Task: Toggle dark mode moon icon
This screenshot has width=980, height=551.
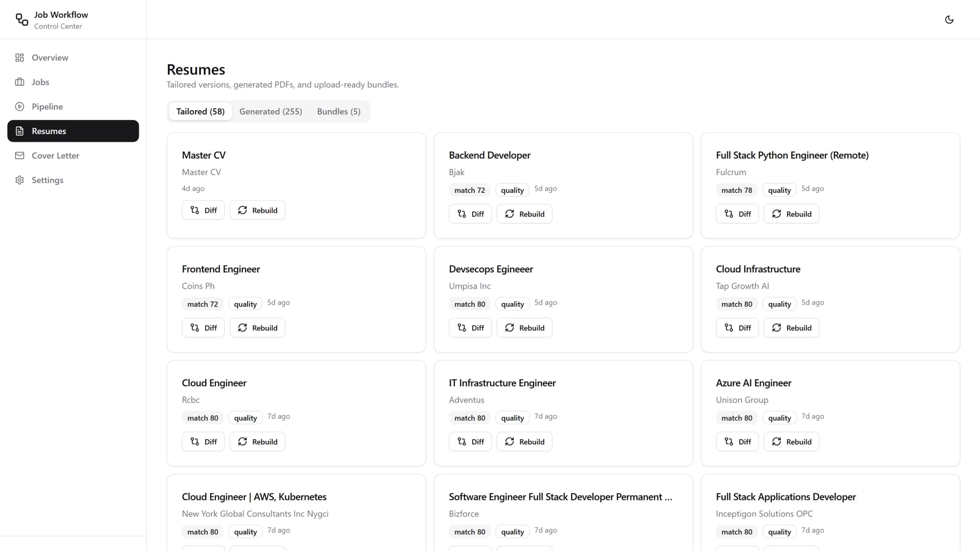Action: [949, 19]
